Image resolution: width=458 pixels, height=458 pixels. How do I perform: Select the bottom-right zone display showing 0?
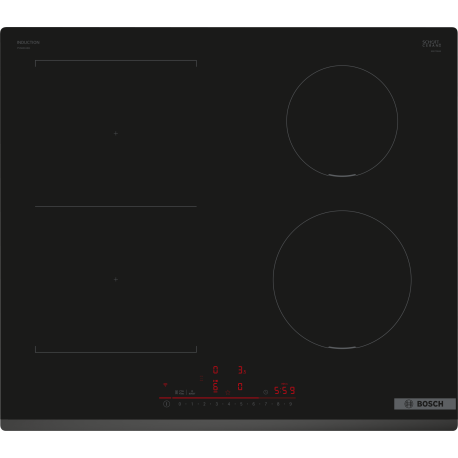[x=240, y=386]
